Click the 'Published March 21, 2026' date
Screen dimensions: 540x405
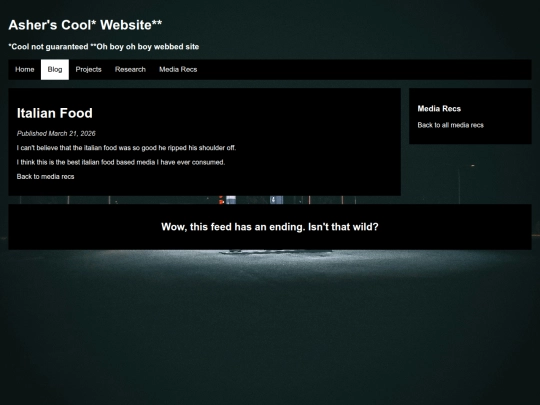[x=56, y=134]
